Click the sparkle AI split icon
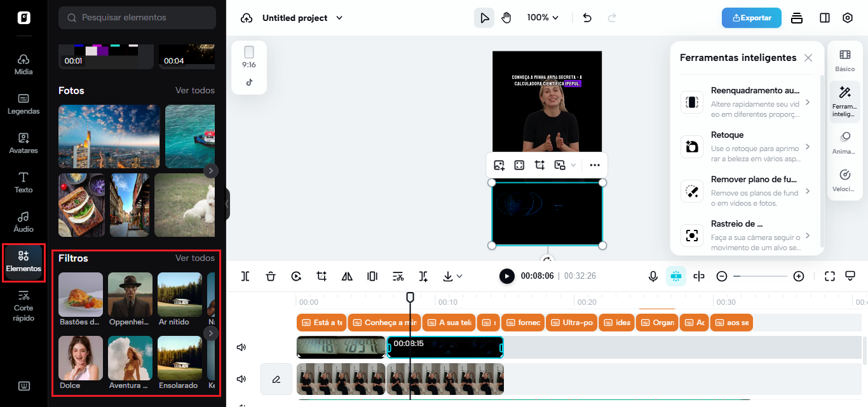The height and width of the screenshot is (407, 868). tap(423, 276)
